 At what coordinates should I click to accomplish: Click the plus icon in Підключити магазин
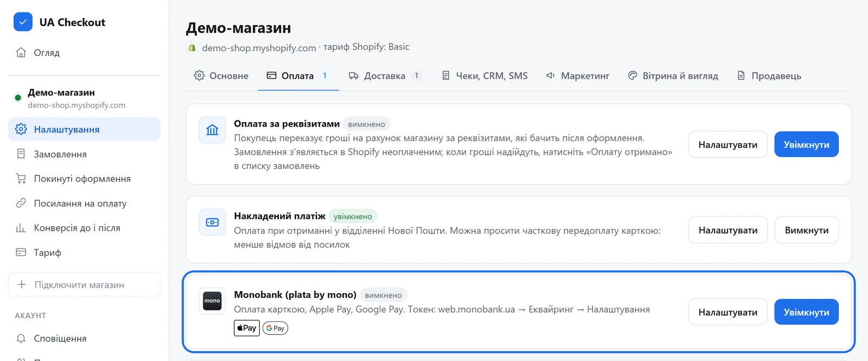pos(22,284)
